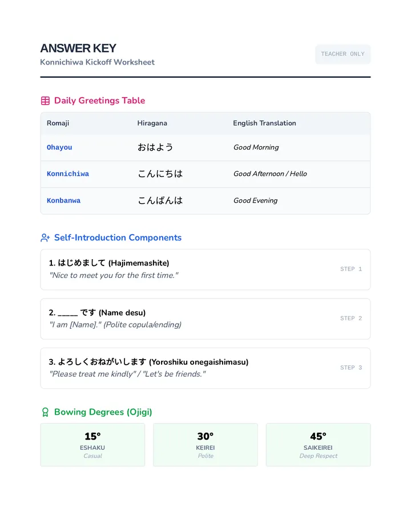
Task: Select the Konnichiwa romaji cell
Action: click(x=68, y=174)
